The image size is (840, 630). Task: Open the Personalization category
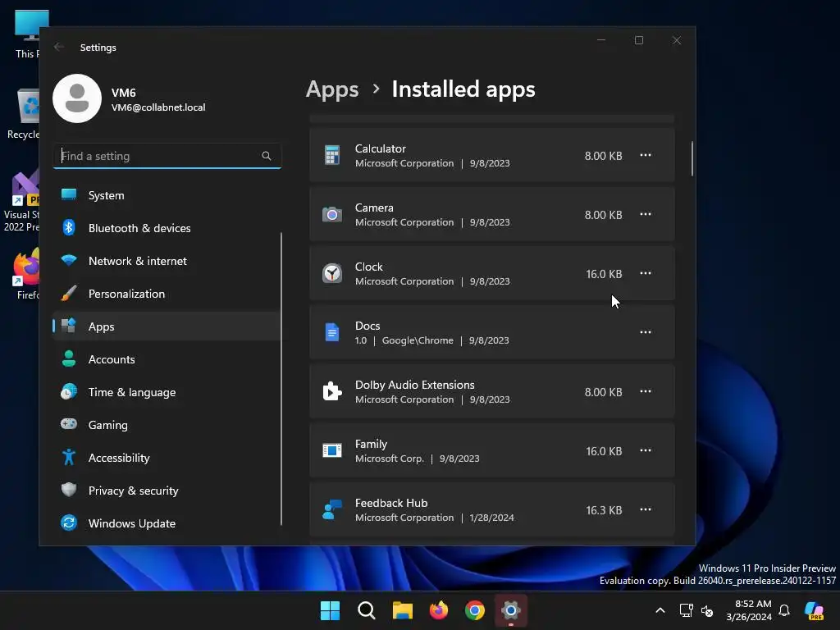167,294
